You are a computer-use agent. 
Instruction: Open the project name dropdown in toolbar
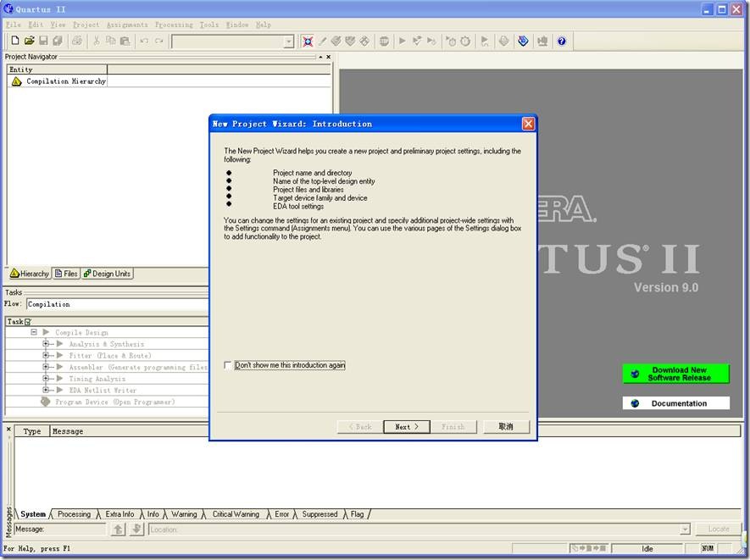point(288,42)
